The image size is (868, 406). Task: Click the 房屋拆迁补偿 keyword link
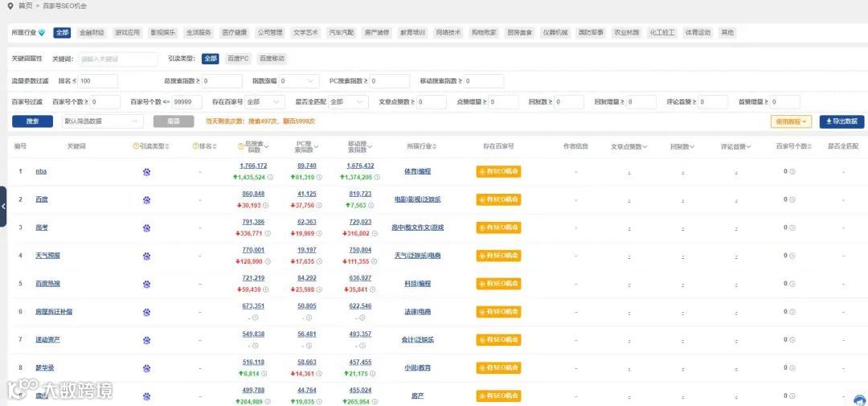click(54, 312)
